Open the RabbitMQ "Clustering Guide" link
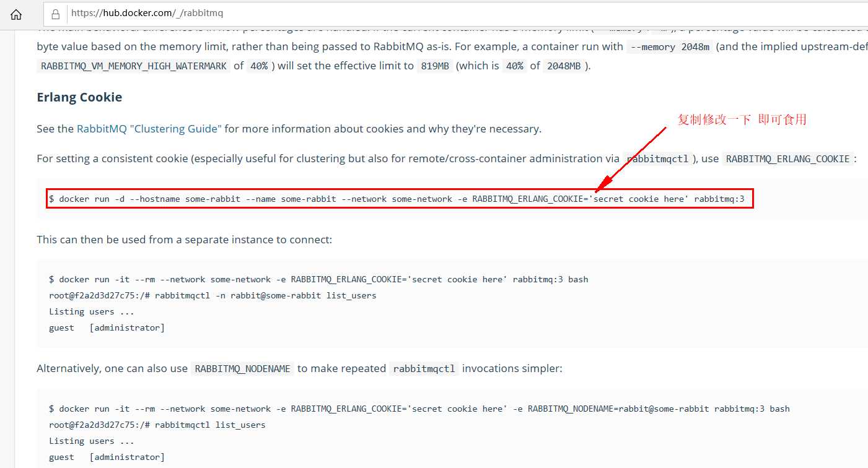 (149, 129)
